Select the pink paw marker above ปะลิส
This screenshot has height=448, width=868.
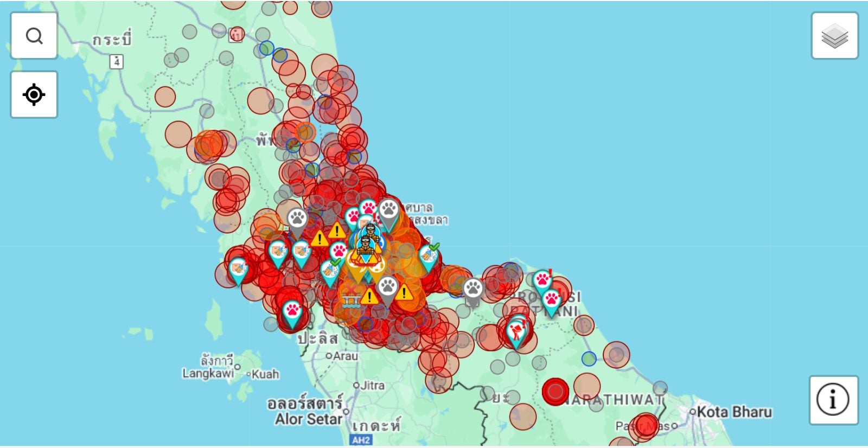292,311
